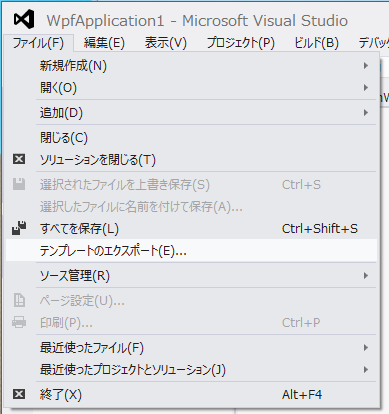Expand the arrow beside 新規作成(N)

(x=366, y=66)
